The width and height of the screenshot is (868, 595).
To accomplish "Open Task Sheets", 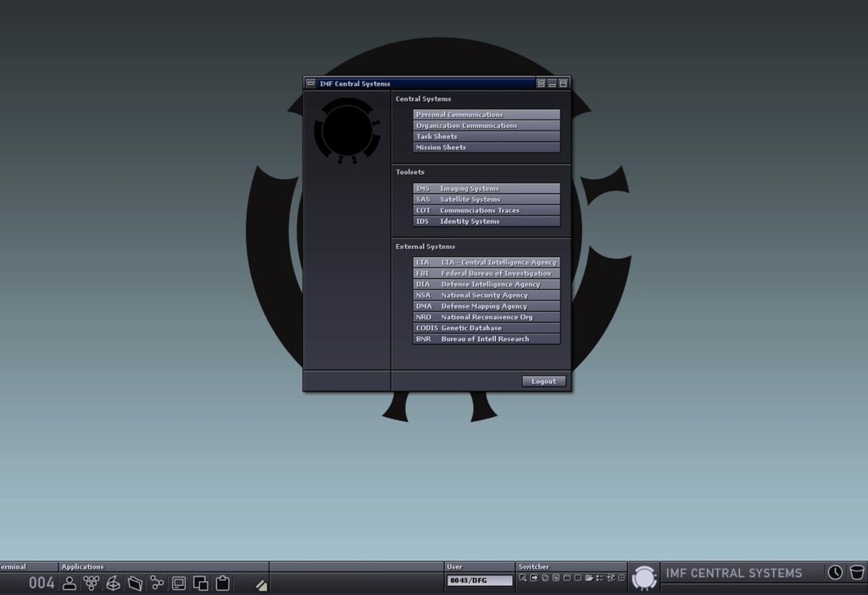I will coord(487,136).
